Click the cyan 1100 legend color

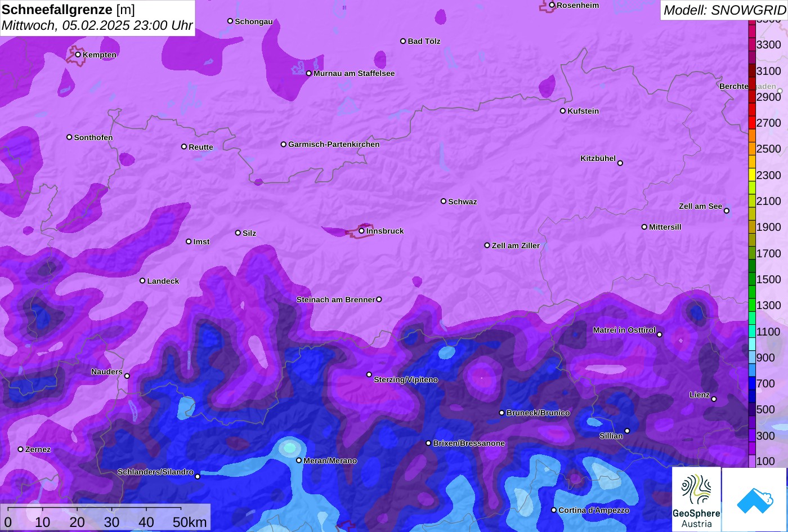[x=752, y=332]
